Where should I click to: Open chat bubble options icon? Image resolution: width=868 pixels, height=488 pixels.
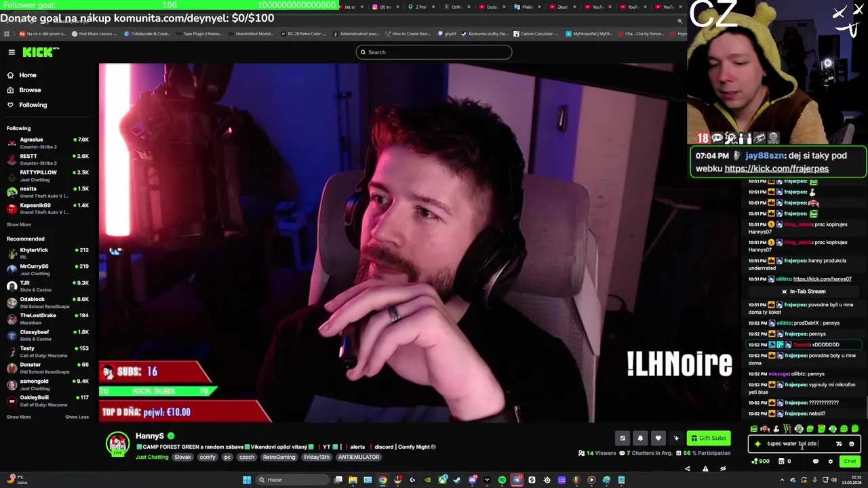(816, 462)
